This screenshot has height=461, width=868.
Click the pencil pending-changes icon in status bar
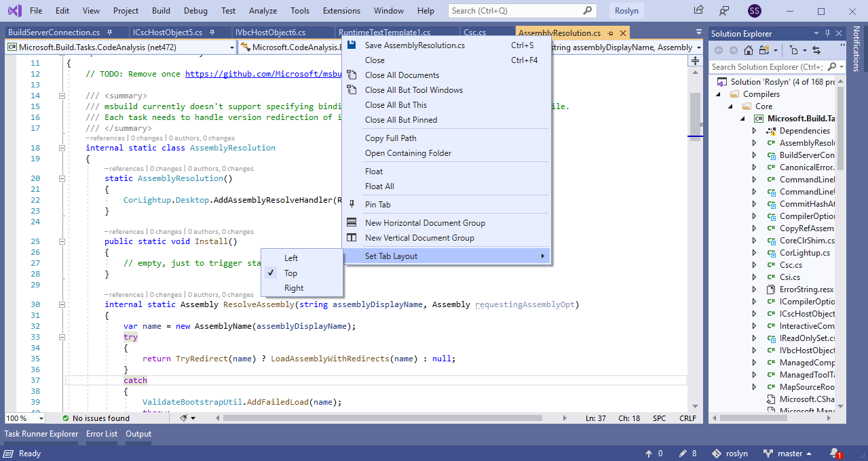(682, 453)
